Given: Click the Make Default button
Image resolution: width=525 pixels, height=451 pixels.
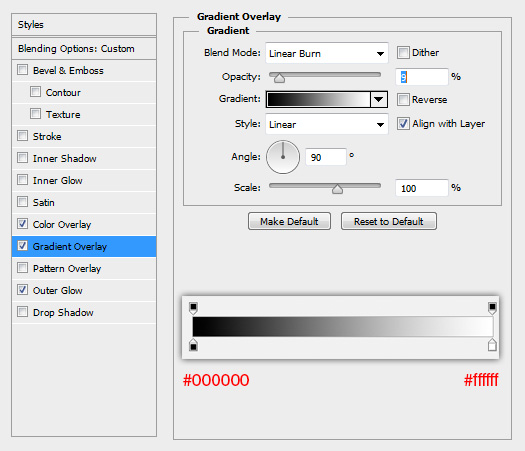Looking at the screenshot, I should (289, 221).
